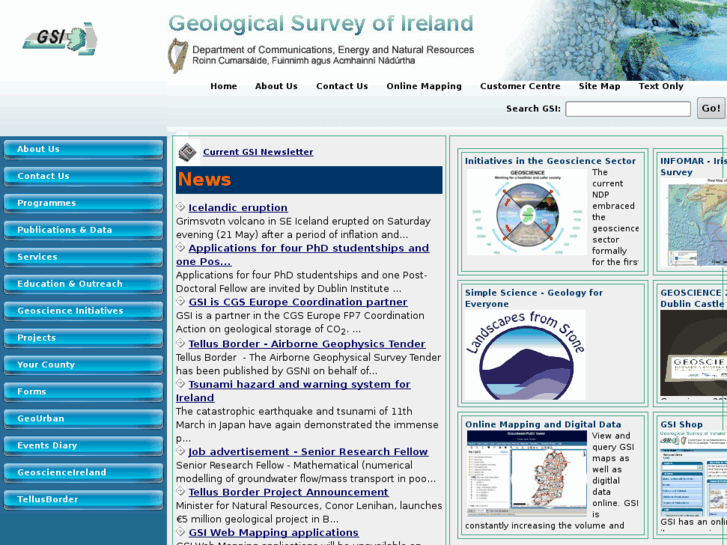Open Publications & Data in the sidebar
This screenshot has height=545, width=727.
[x=83, y=230]
